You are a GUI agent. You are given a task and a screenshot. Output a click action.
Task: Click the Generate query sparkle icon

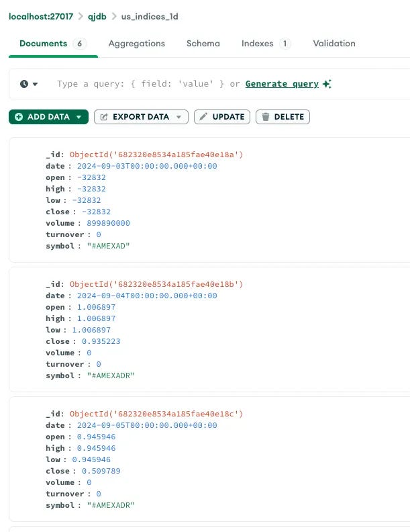pyautogui.click(x=327, y=84)
